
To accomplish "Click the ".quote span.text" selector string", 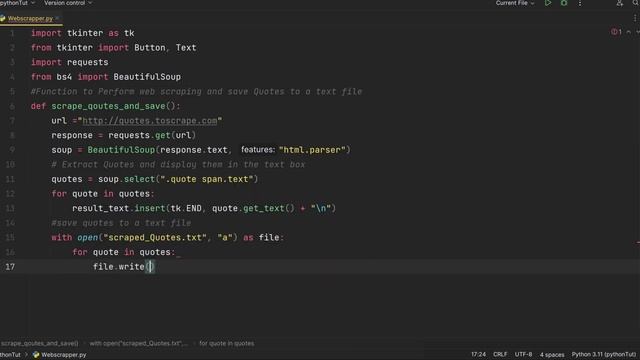I will [207, 179].
